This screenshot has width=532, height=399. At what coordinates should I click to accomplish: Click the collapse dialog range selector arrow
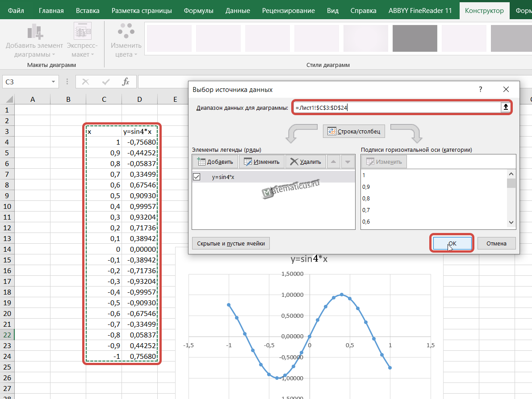pos(506,107)
